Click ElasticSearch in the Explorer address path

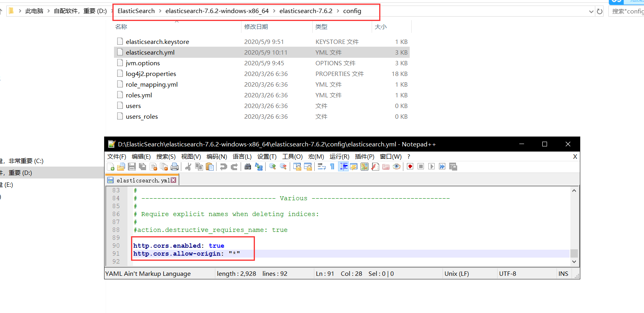pos(136,11)
